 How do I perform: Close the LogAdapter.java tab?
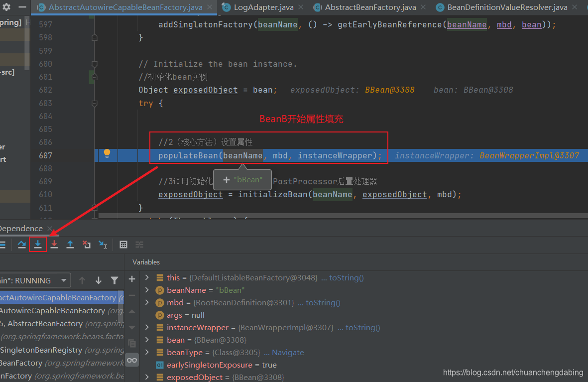pos(301,7)
